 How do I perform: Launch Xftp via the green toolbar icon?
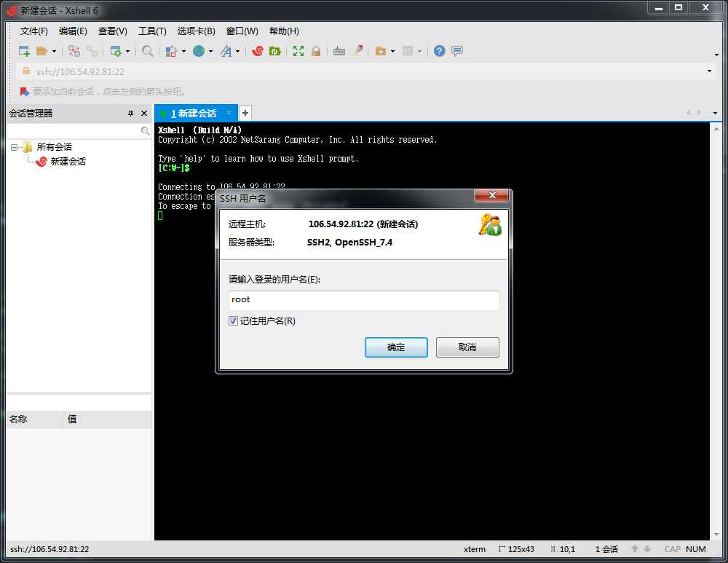click(x=275, y=51)
